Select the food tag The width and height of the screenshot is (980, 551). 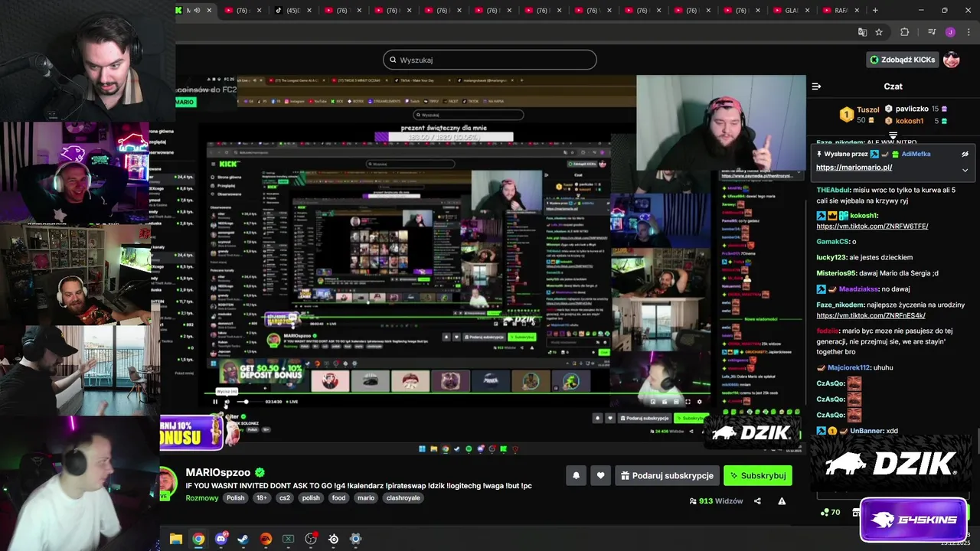(338, 497)
